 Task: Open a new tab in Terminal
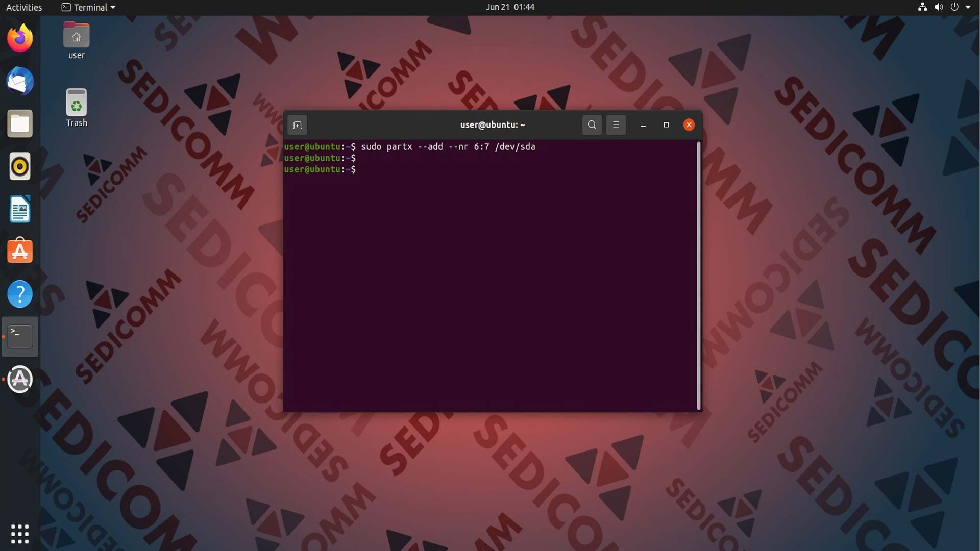pyautogui.click(x=298, y=125)
